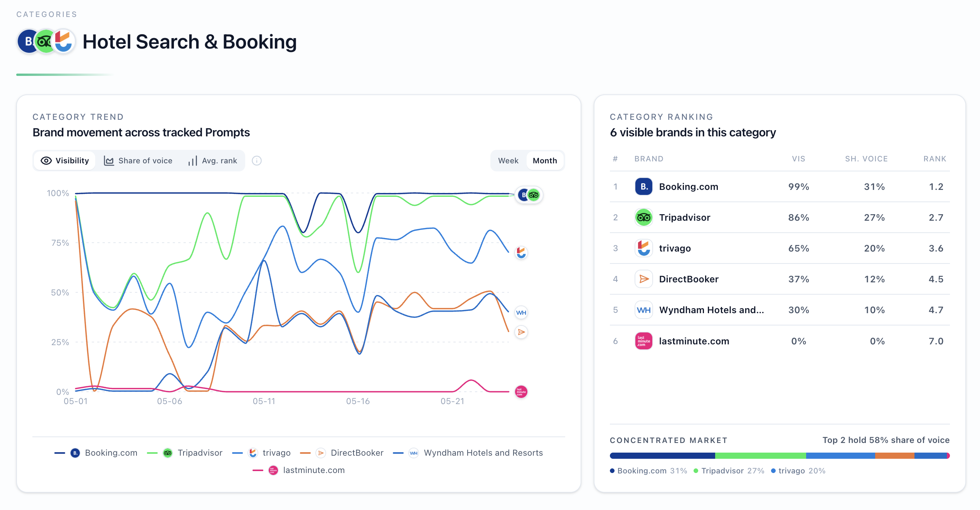
Task: Click Tripadvisor logo in page header
Action: (45, 41)
